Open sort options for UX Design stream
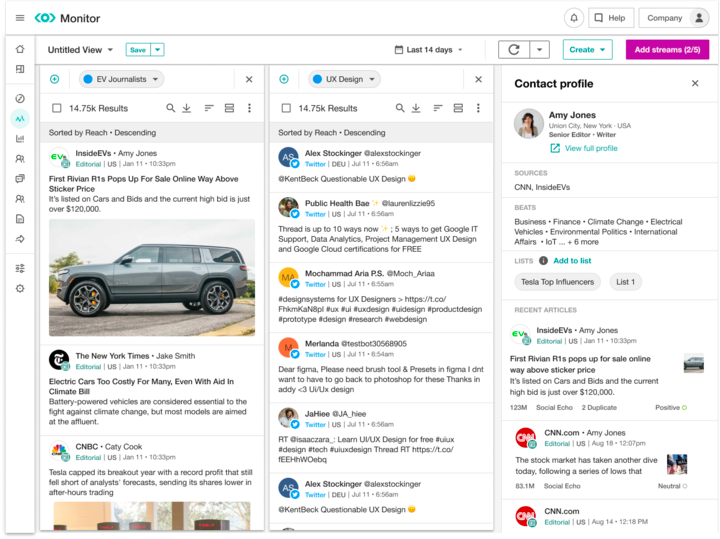Viewport: 720px width, 539px height. coord(438,108)
